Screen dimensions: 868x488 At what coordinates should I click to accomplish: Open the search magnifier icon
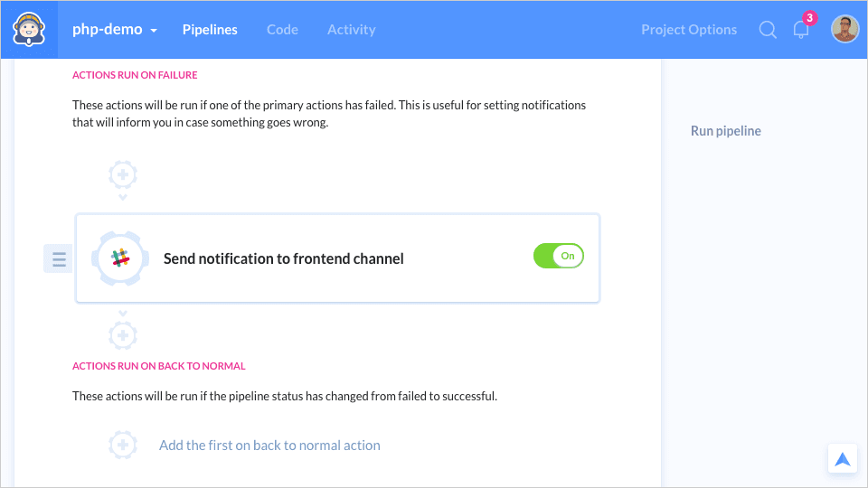tap(768, 30)
